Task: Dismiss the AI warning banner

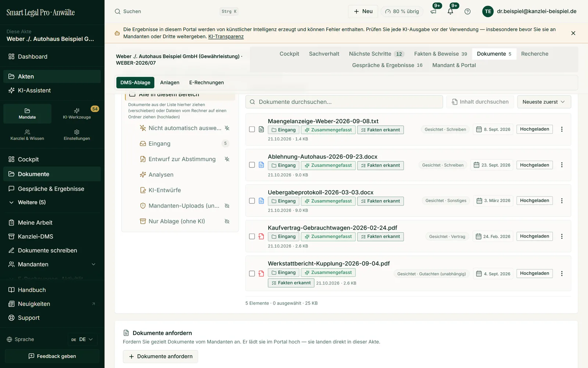Action: 573,33
